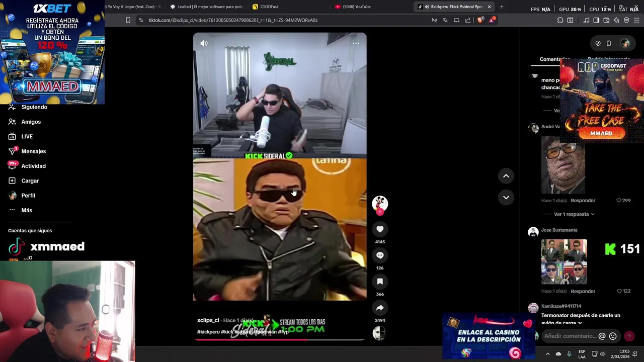The width and height of the screenshot is (644, 362).
Task: Switch to the Lealtad software browser tab
Action: (x=206, y=7)
